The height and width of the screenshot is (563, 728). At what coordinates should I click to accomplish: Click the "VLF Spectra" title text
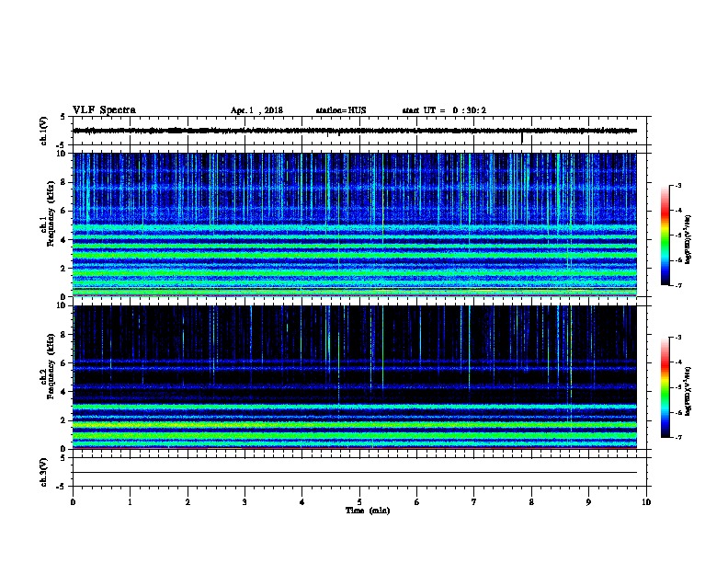click(104, 109)
